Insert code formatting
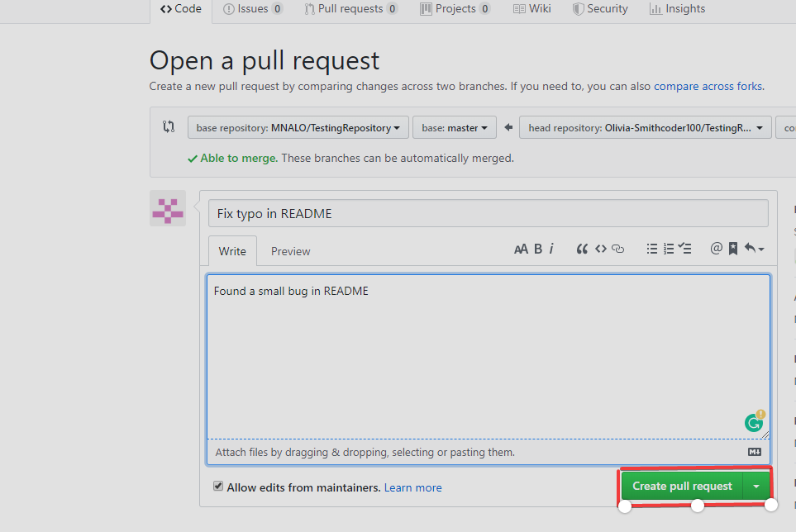 pos(601,249)
